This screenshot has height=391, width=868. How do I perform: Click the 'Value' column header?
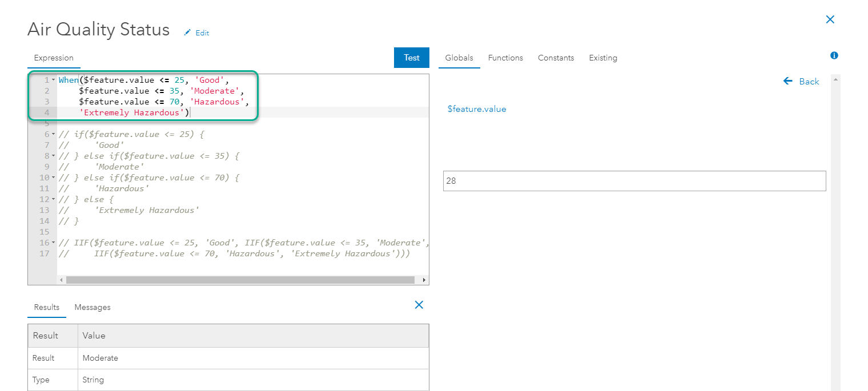click(x=253, y=336)
